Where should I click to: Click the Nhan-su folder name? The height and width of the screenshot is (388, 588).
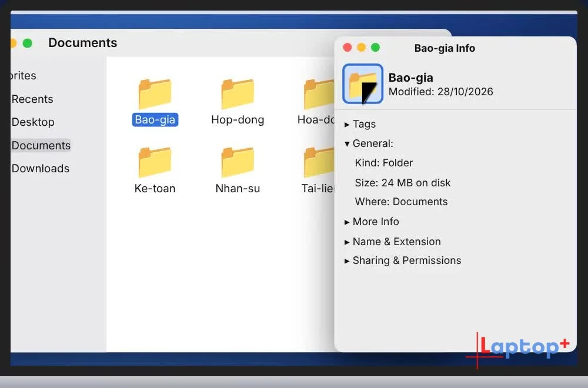click(238, 188)
